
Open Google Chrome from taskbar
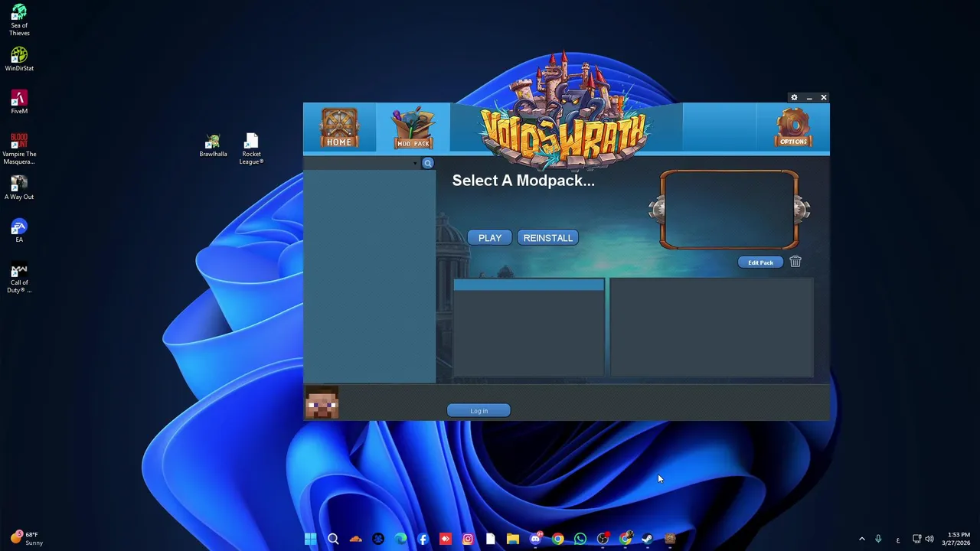click(x=557, y=540)
